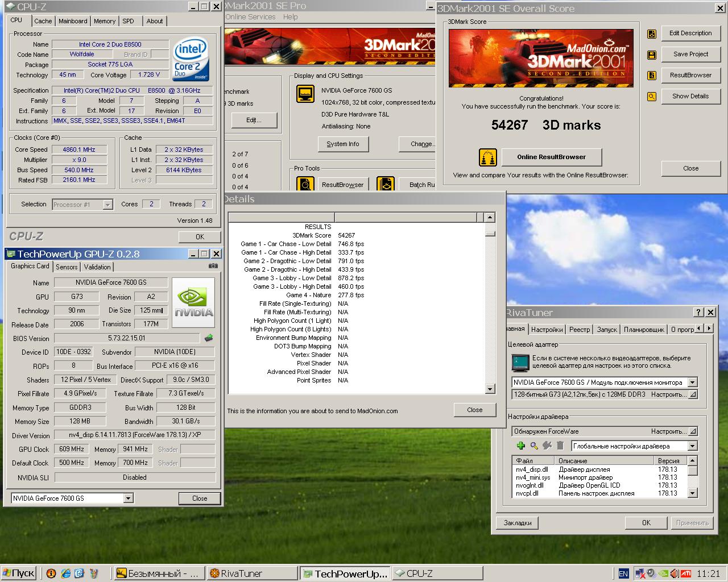Click the ForceWare Настроить triangle expander
The image size is (728, 582).
click(x=692, y=431)
